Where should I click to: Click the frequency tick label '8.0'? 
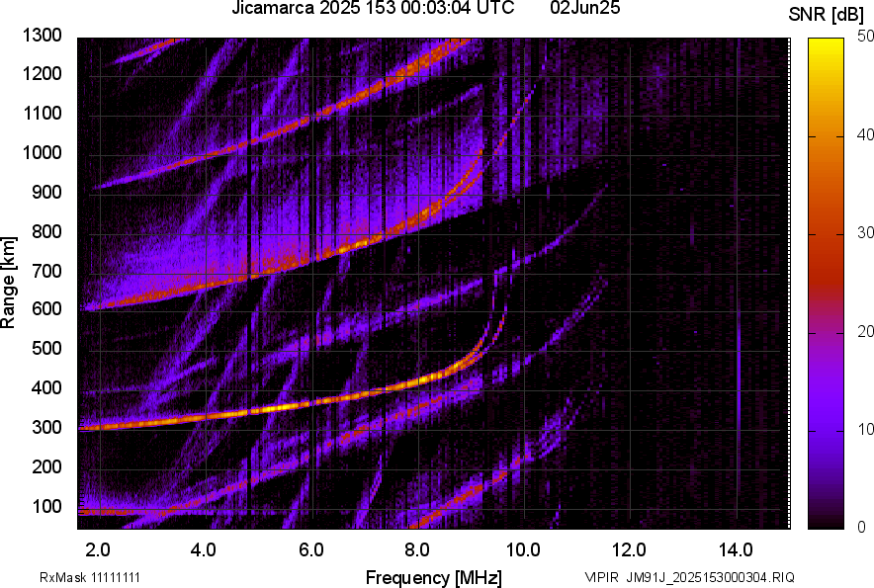(x=417, y=550)
